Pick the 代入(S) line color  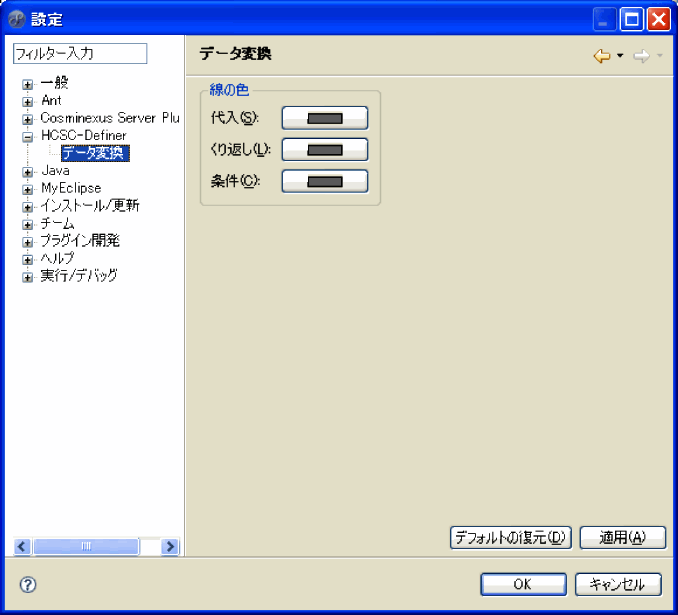(325, 118)
